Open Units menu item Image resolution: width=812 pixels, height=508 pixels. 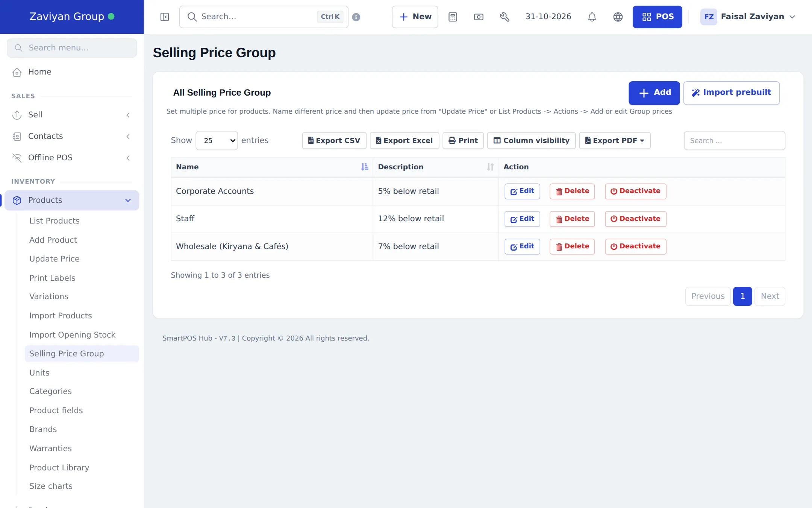39,373
